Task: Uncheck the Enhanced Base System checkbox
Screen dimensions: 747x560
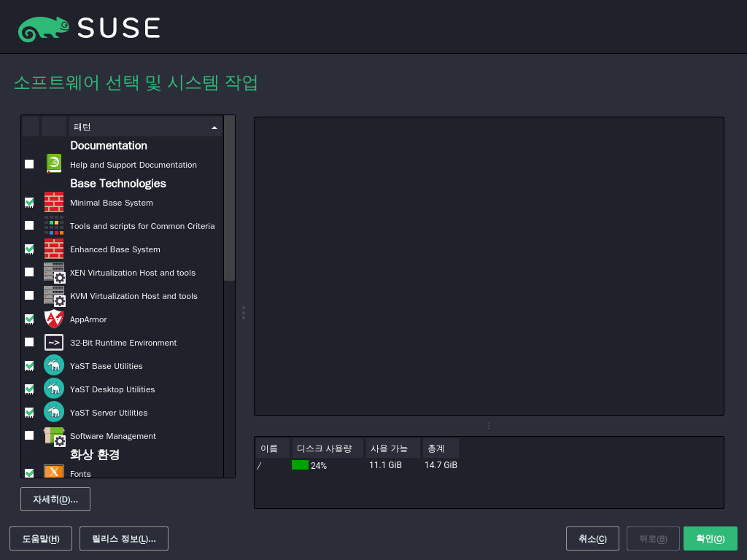Action: (x=29, y=249)
